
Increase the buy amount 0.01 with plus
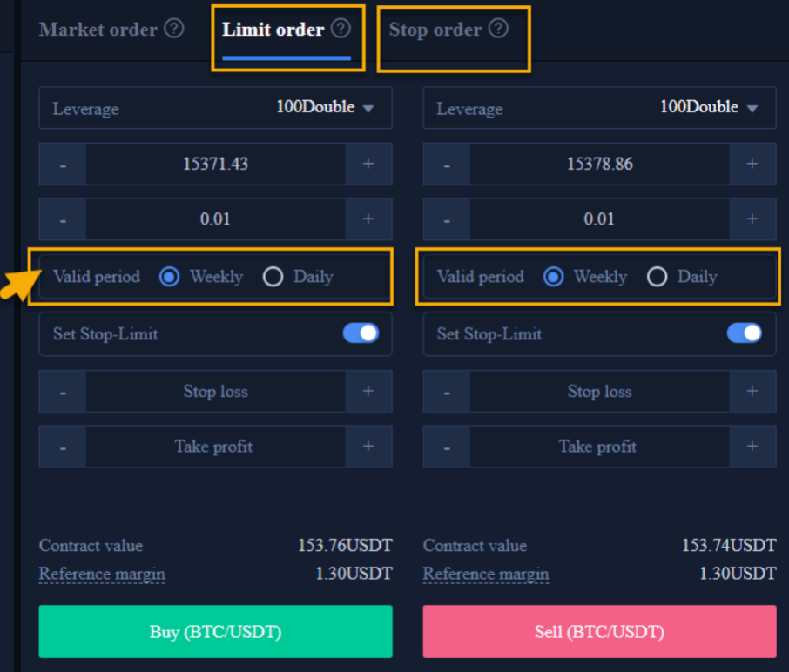(x=368, y=218)
